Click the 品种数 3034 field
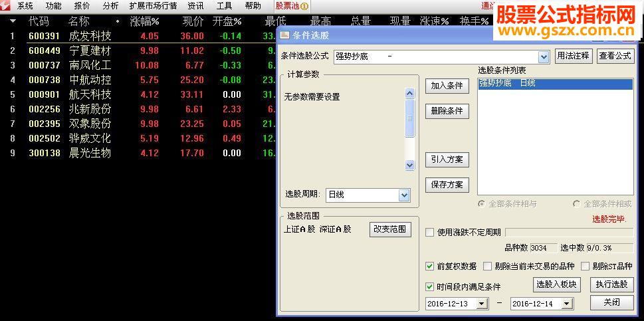The image size is (644, 321). click(544, 248)
